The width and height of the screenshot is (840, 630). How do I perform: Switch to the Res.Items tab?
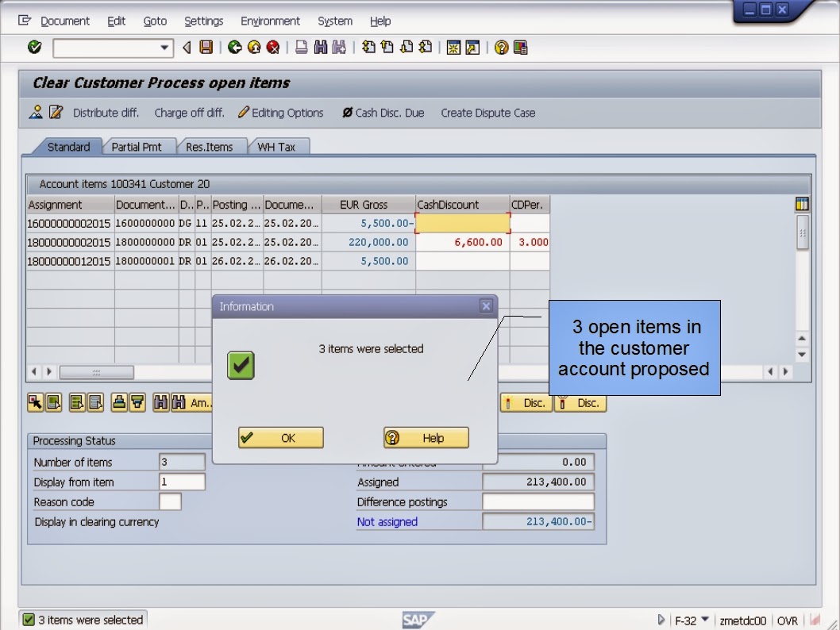pyautogui.click(x=209, y=147)
